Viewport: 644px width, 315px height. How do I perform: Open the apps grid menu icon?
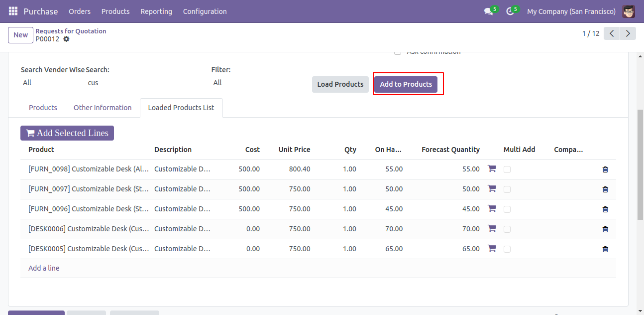click(x=13, y=11)
